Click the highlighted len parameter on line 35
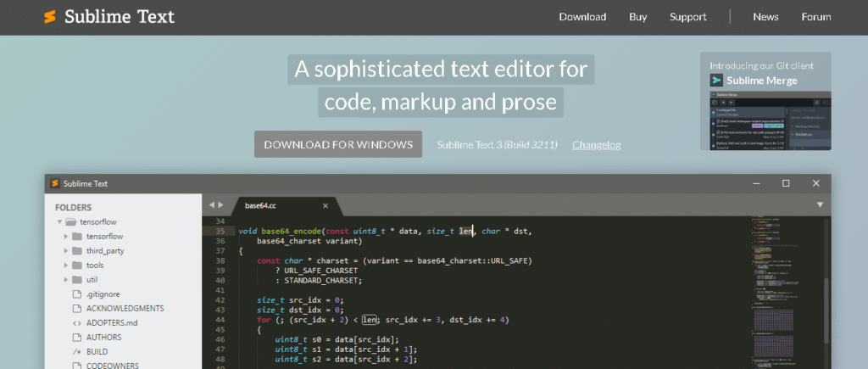The height and width of the screenshot is (369, 868). coord(465,232)
